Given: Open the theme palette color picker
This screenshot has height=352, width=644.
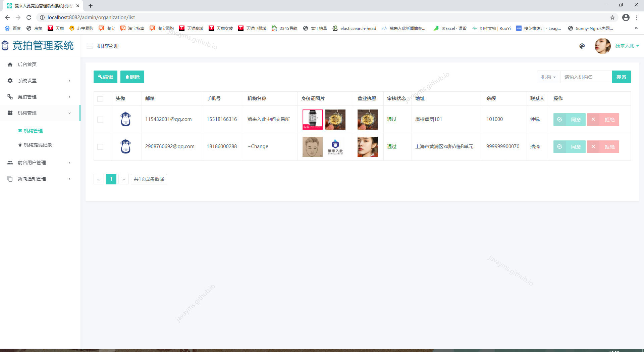Looking at the screenshot, I should point(582,46).
